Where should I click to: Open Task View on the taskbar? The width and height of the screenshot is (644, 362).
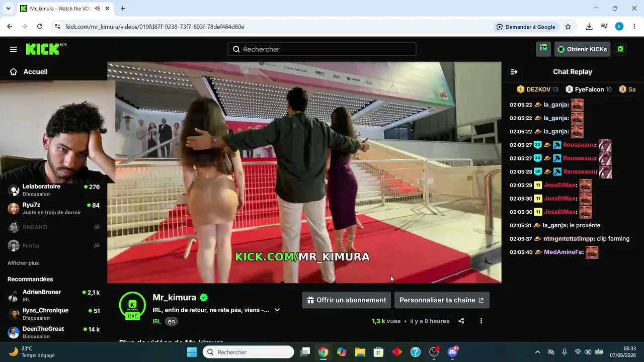pos(305,352)
